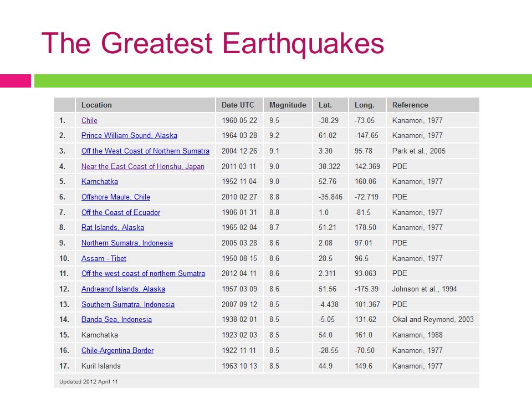This screenshot has width=532, height=399.
Task: Click date 2010 02 27
Action: [239, 197]
